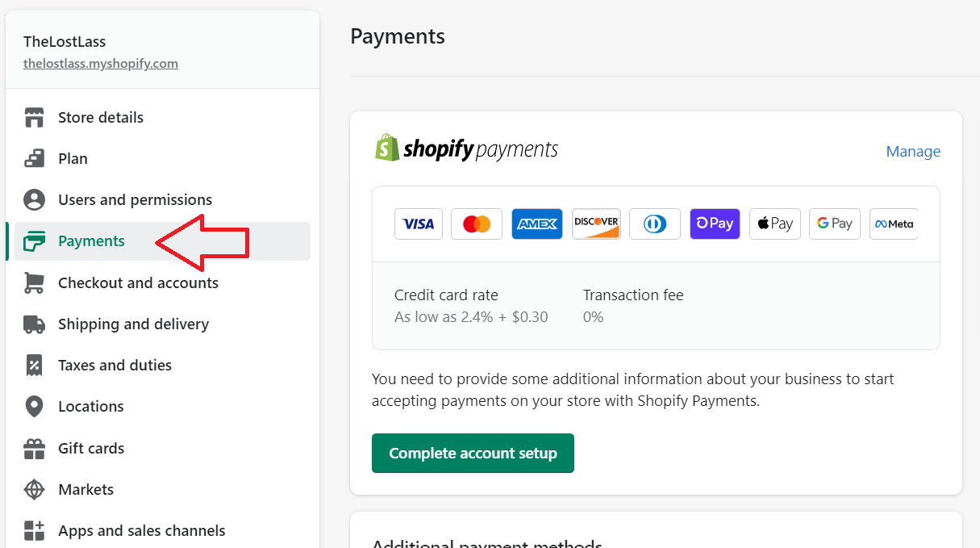The width and height of the screenshot is (980, 548).
Task: Click the Shop Pay payment logo
Action: pyautogui.click(x=715, y=224)
